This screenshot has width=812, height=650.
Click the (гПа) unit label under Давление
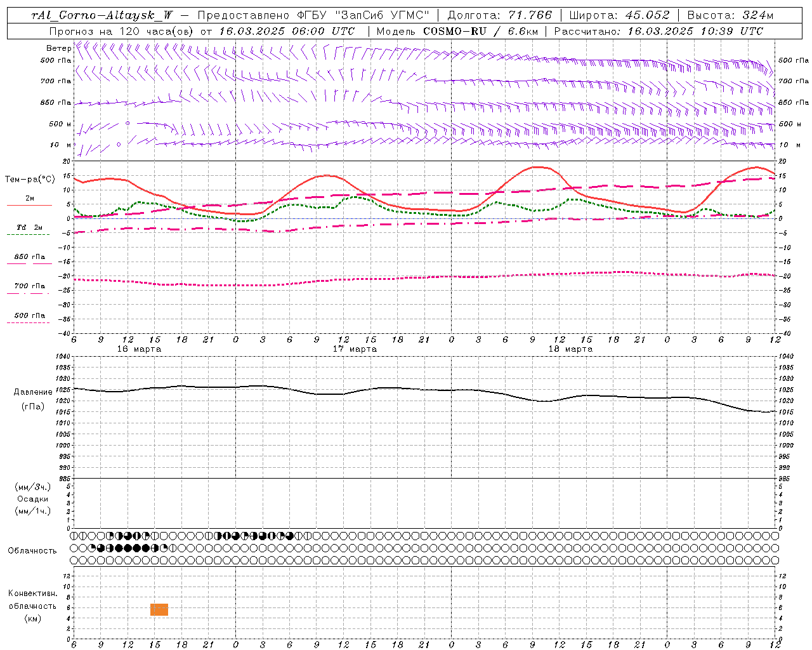click(33, 407)
